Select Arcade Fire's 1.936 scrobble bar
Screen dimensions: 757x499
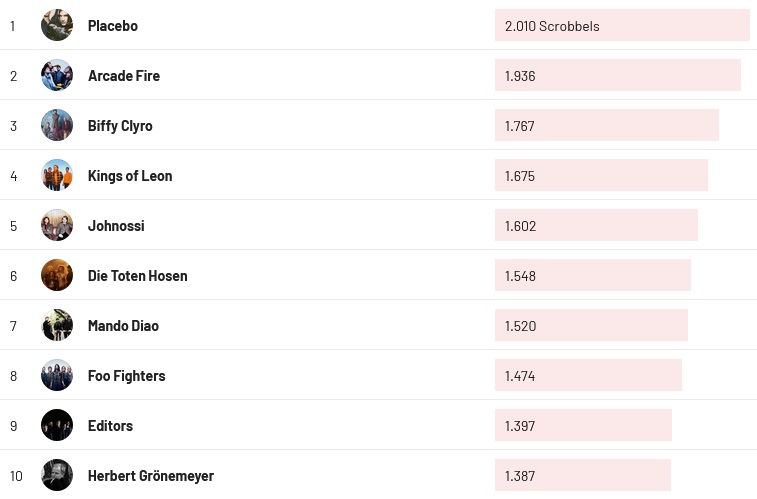pos(617,76)
